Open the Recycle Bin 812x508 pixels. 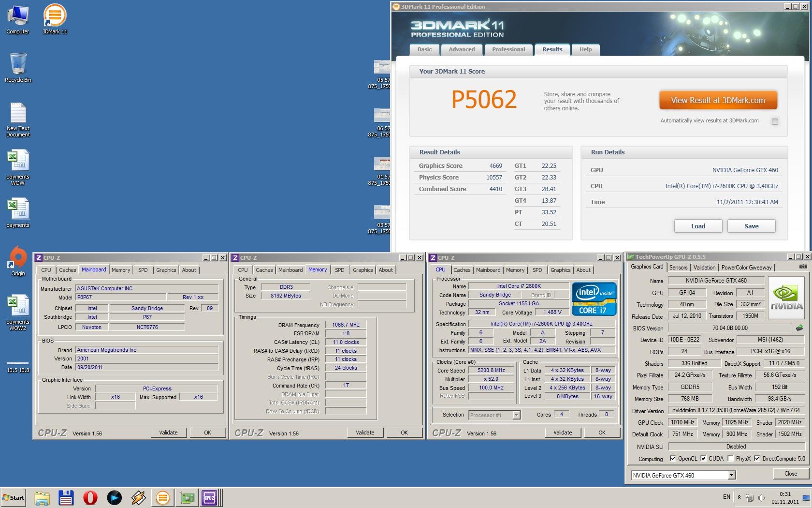[18, 68]
